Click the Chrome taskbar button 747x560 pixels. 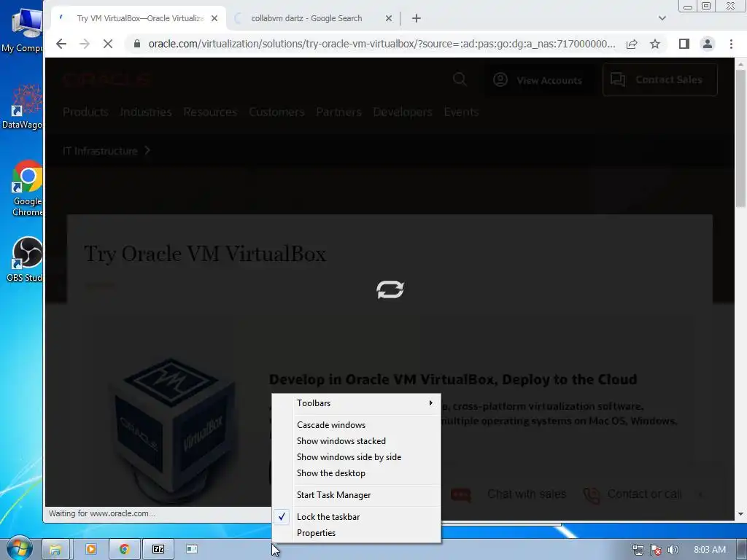[x=124, y=549]
